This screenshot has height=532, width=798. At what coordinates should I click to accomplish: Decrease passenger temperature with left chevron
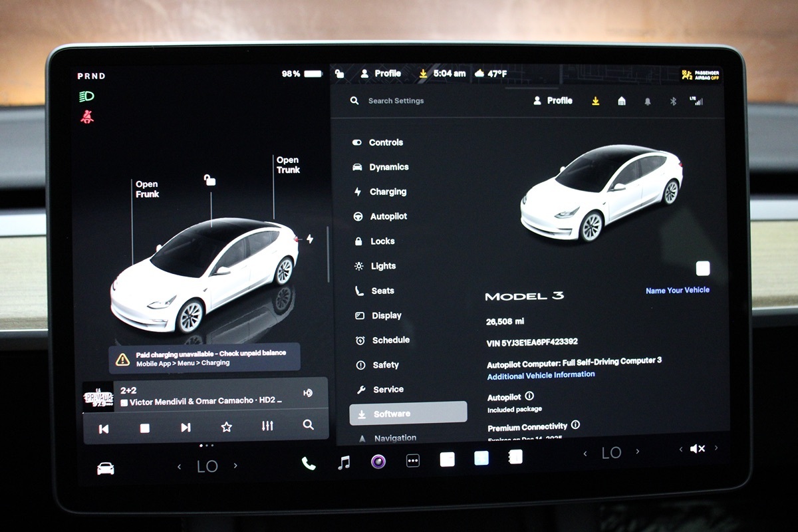[585, 453]
